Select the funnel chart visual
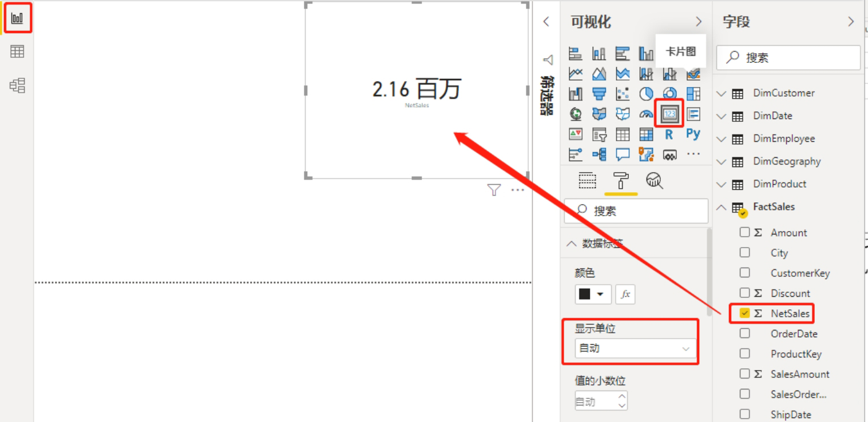868x422 pixels. (x=599, y=94)
